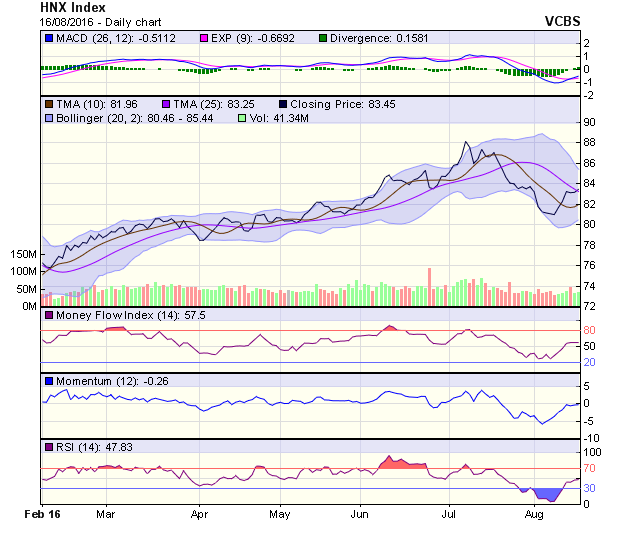
Task: Select the Money Flow Index legend swatch
Action: (x=48, y=315)
